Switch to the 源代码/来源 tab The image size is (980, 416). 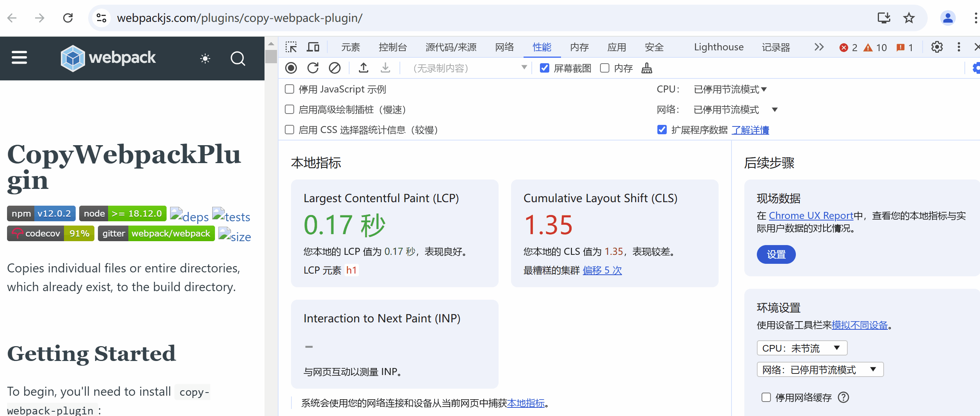click(x=451, y=47)
